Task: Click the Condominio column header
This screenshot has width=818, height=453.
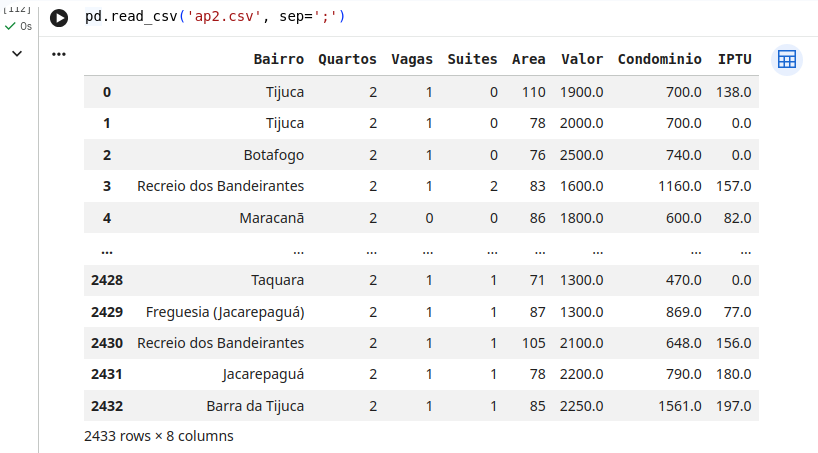Action: [659, 59]
